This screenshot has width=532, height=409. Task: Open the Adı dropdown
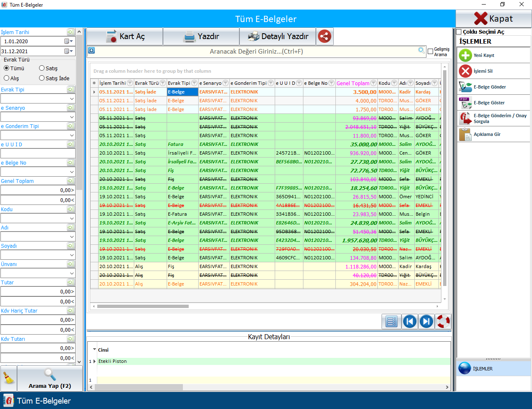click(72, 237)
